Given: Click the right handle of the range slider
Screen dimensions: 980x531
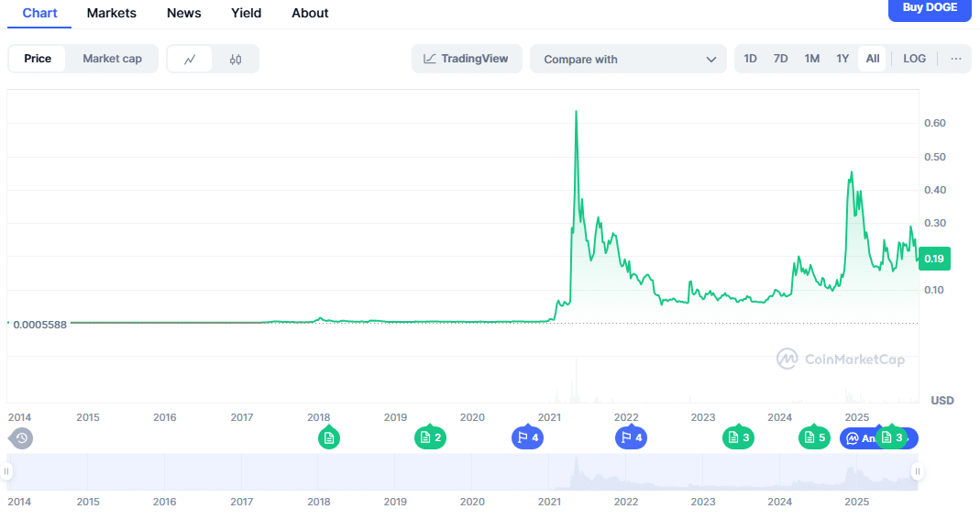Looking at the screenshot, I should 917,471.
